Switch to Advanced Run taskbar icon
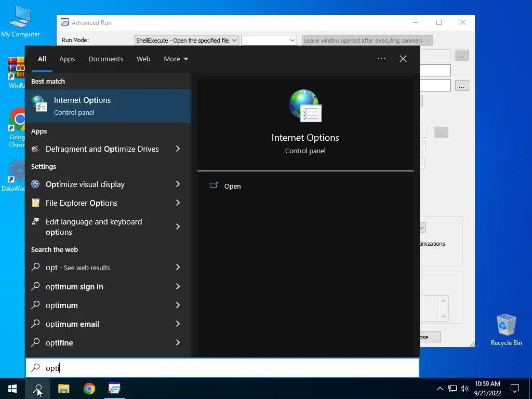Image resolution: width=532 pixels, height=399 pixels. tap(114, 389)
